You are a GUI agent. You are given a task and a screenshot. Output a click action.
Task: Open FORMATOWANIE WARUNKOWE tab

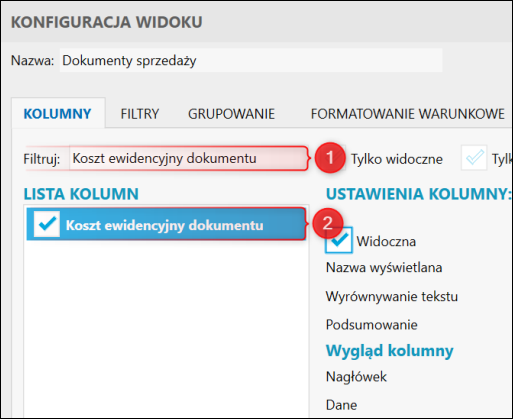tap(407, 114)
